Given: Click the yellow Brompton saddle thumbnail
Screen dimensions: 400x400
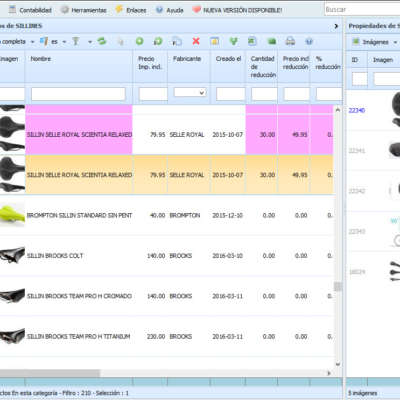Looking at the screenshot, I should click(x=12, y=215).
